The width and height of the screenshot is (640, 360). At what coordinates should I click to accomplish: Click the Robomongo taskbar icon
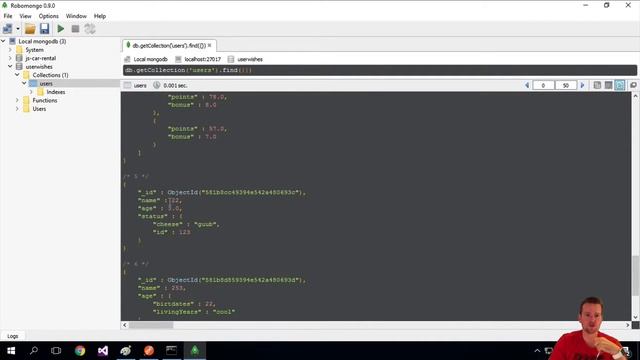pyautogui.click(x=195, y=351)
